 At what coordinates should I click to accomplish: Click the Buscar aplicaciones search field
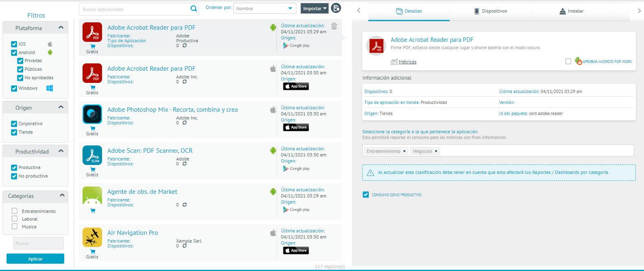click(x=134, y=9)
